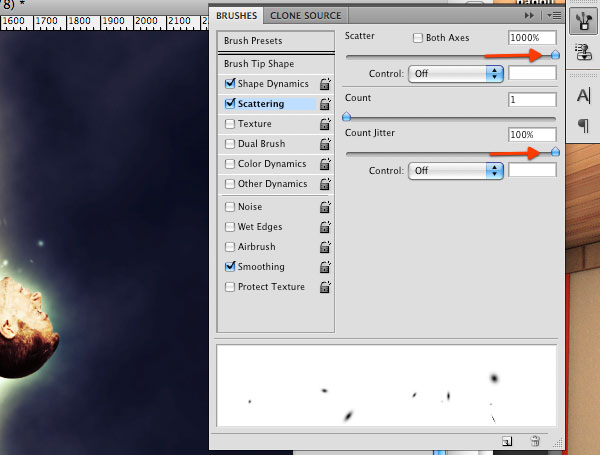Uncheck the Scattering checkbox
Screen dimensions: 600x455
pyautogui.click(x=230, y=103)
